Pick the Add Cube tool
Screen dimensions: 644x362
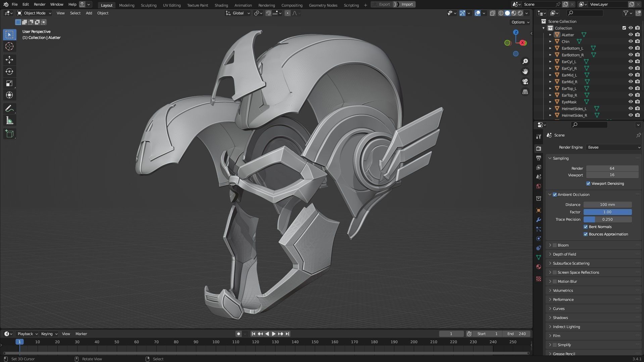click(x=9, y=134)
